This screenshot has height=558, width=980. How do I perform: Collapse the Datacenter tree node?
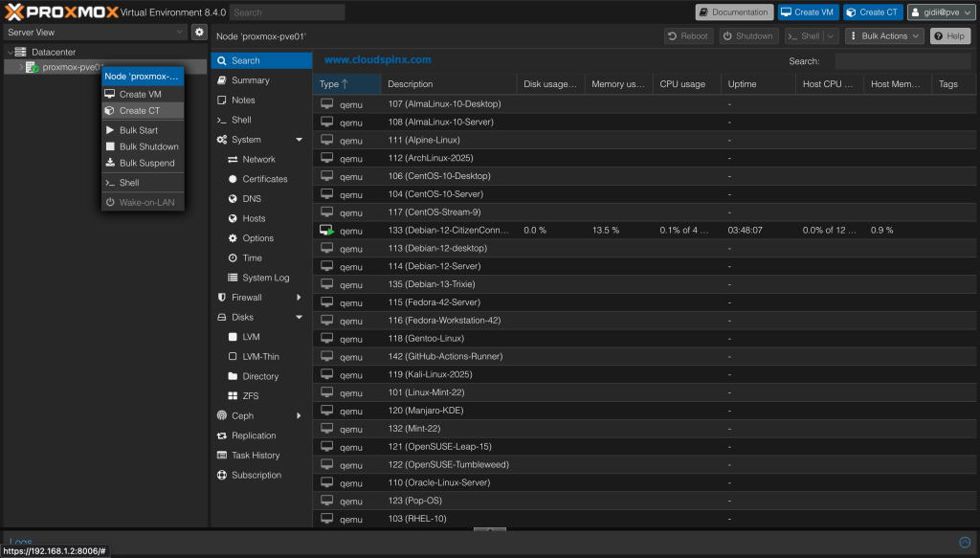point(10,52)
